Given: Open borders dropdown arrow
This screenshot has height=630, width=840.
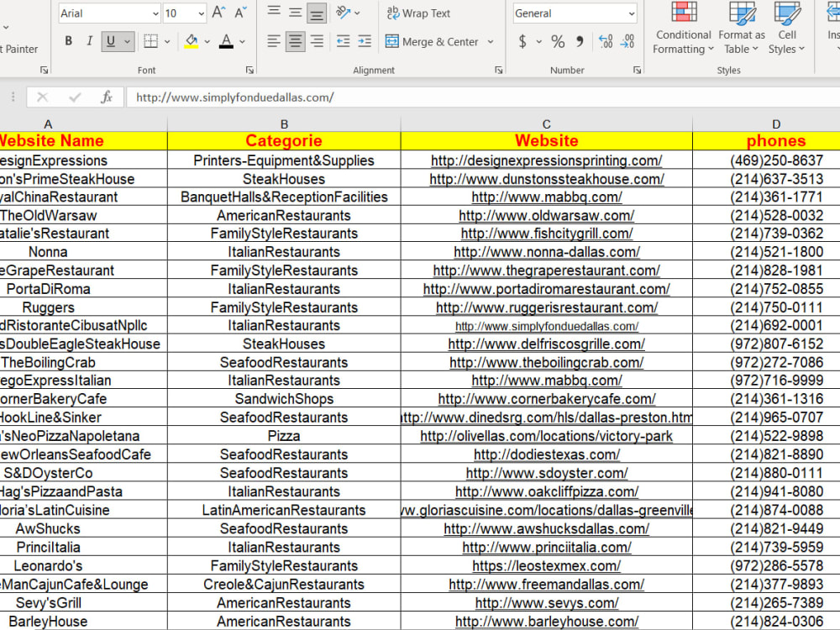Looking at the screenshot, I should [167, 41].
